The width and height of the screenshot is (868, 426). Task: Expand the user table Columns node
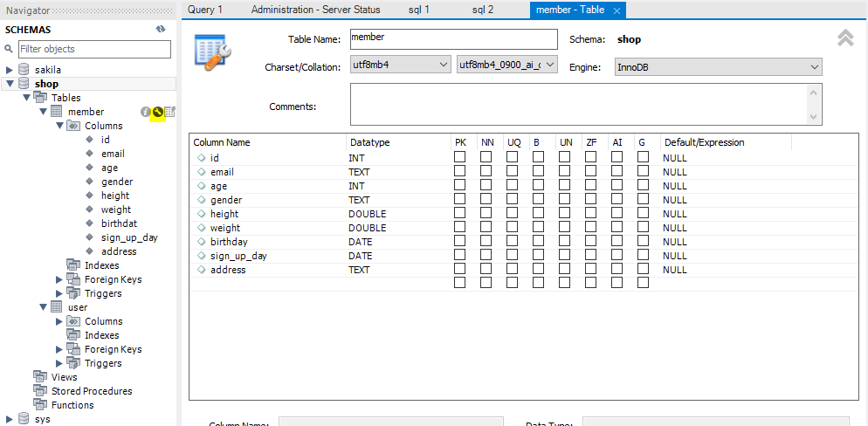click(59, 321)
